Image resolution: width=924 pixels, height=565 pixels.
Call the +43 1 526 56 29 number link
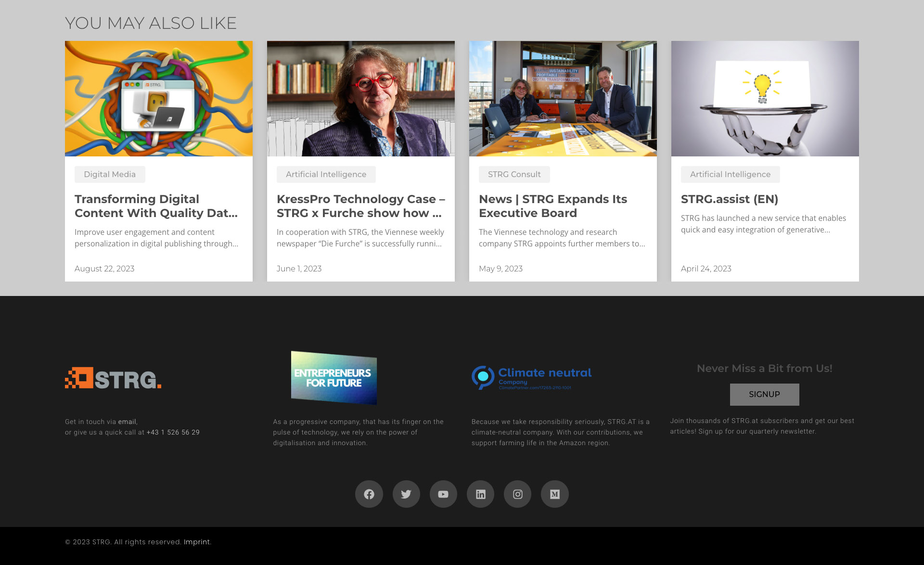coord(173,432)
